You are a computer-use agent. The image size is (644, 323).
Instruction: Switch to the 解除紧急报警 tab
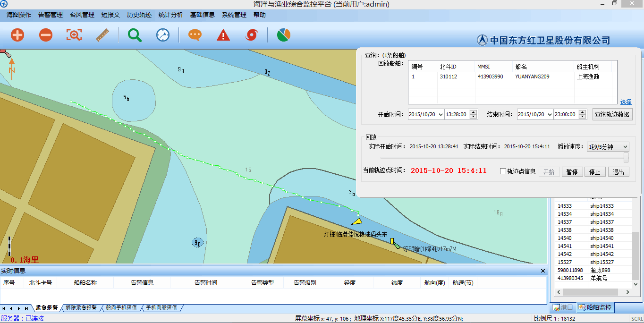coord(81,307)
